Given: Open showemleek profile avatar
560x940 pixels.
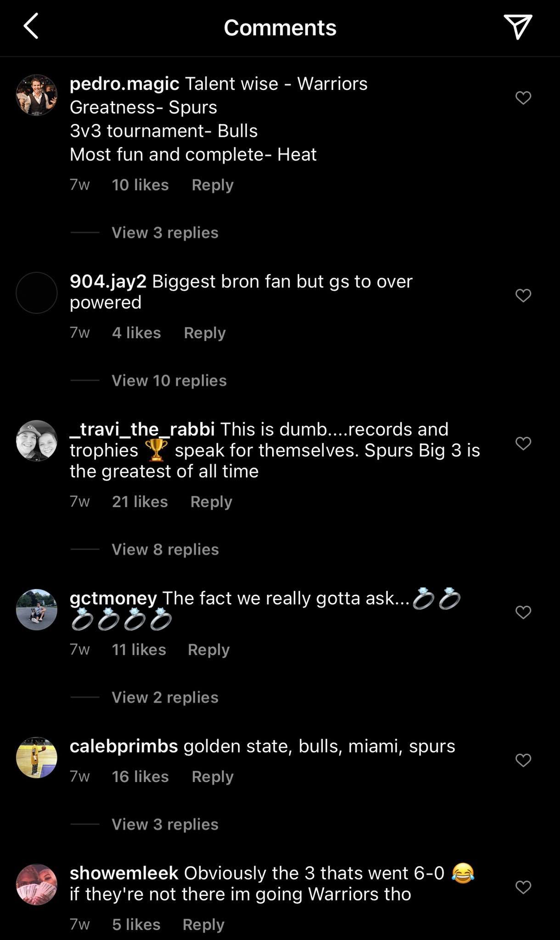Looking at the screenshot, I should (37, 884).
